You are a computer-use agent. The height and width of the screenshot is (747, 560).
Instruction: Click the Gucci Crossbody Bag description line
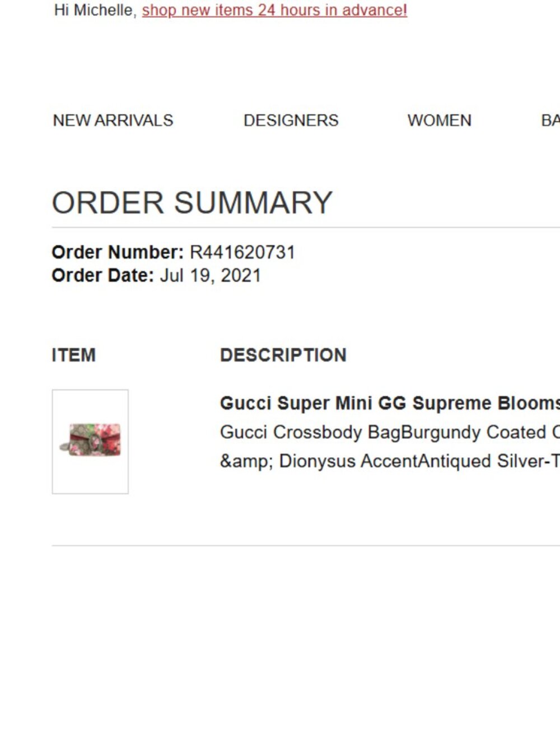[390, 433]
